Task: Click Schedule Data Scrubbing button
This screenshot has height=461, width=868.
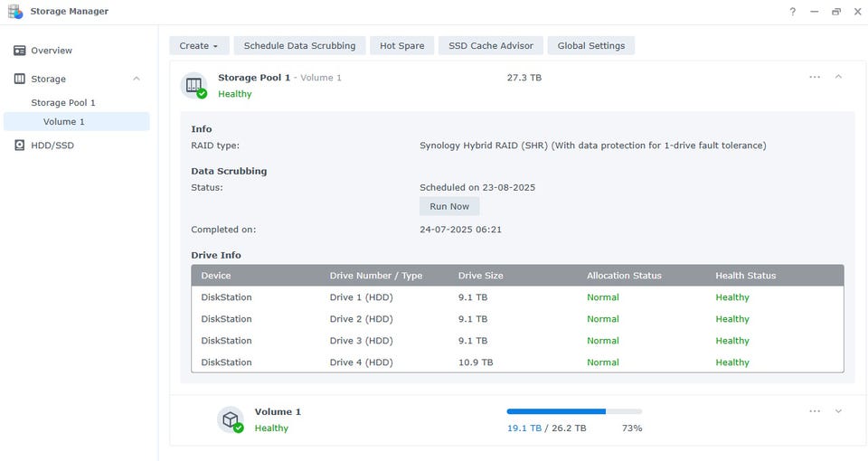Action: (x=299, y=45)
